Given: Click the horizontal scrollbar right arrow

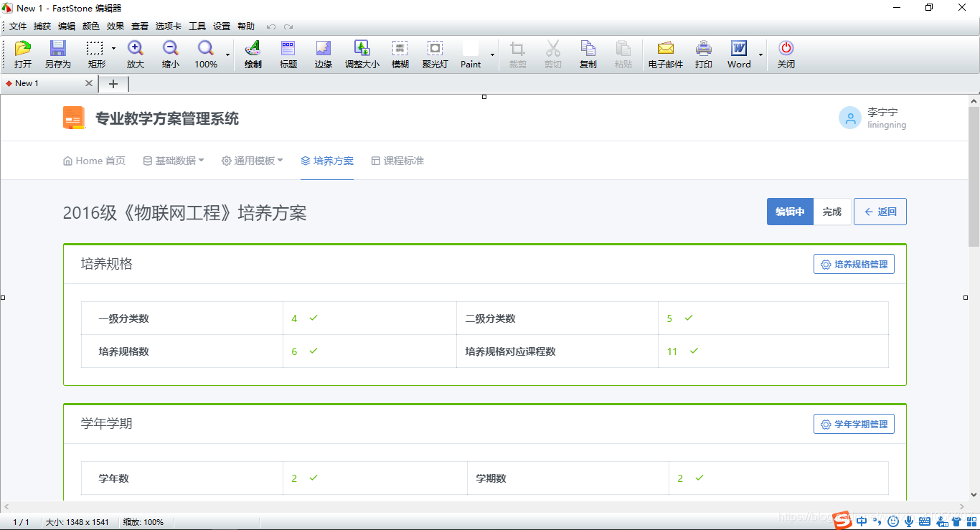Looking at the screenshot, I should [x=963, y=506].
